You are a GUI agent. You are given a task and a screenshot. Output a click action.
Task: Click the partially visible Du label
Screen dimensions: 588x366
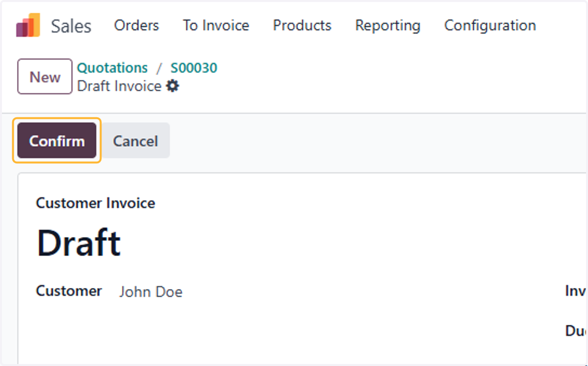tap(576, 331)
